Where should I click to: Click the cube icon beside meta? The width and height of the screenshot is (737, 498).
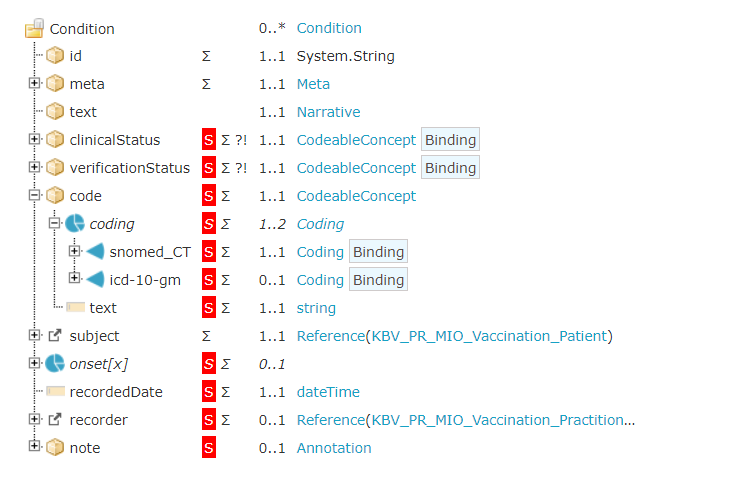tap(55, 84)
